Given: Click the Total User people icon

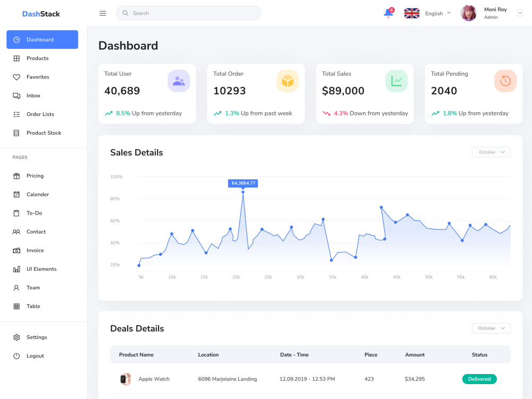Looking at the screenshot, I should [178, 81].
